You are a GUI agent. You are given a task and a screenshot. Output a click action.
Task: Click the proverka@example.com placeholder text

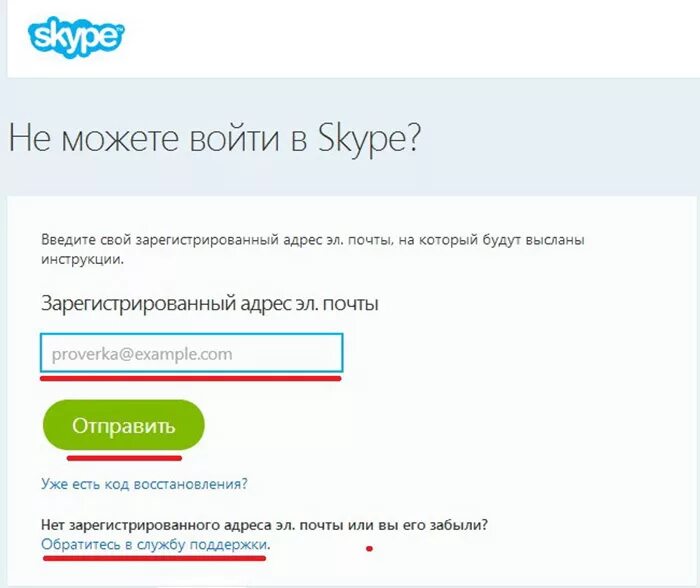[x=142, y=354]
